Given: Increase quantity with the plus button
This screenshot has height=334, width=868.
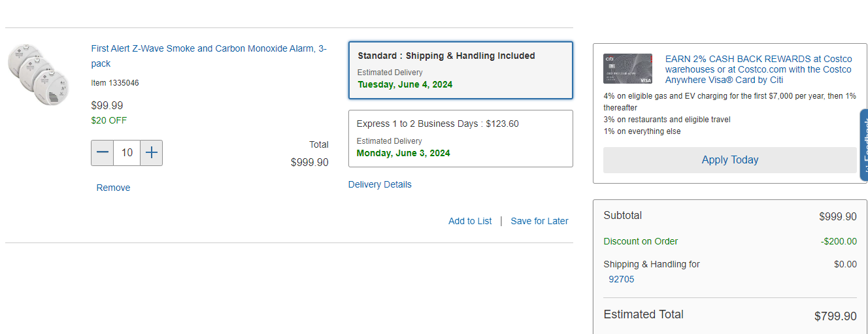Looking at the screenshot, I should [x=151, y=153].
